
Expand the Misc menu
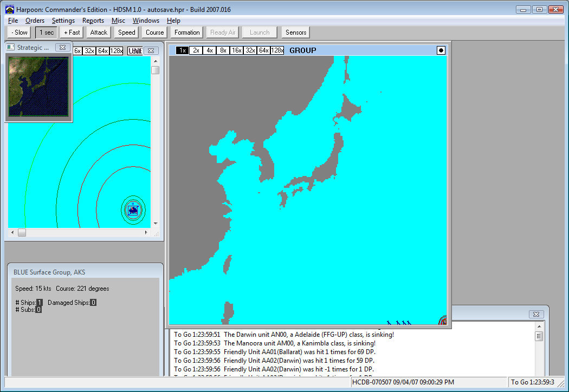tap(118, 21)
